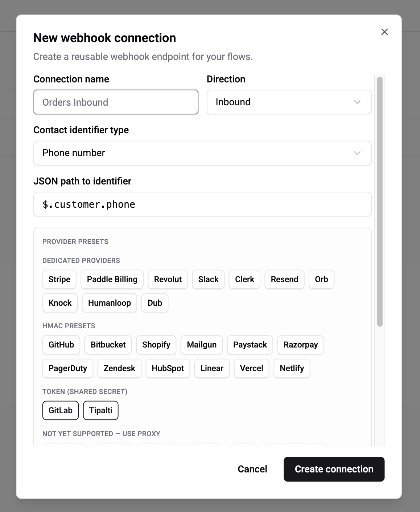
Task: Select the Shopify HMAC preset
Action: click(x=156, y=345)
